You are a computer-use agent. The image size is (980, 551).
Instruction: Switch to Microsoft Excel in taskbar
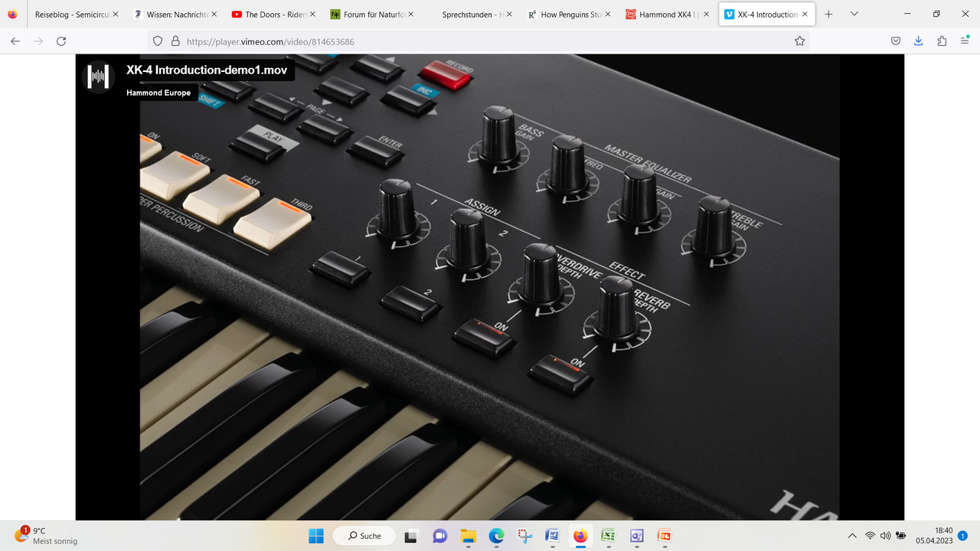coord(608,536)
